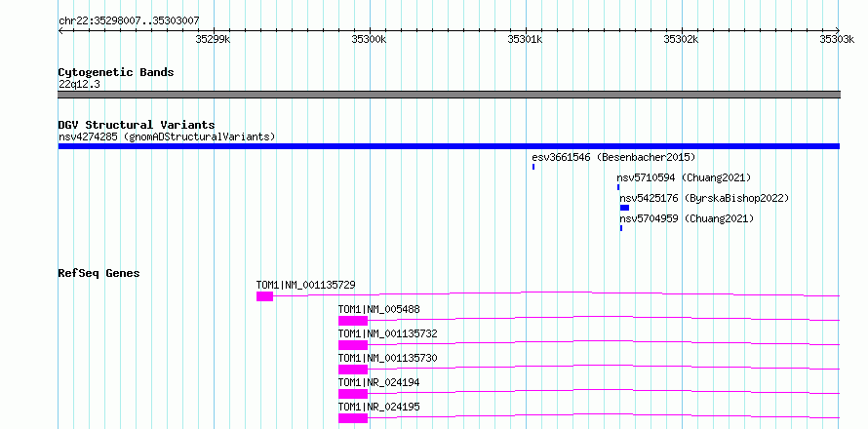Open TOM1|NM_001135732 transcript label
The width and height of the screenshot is (868, 429).
coord(387,333)
